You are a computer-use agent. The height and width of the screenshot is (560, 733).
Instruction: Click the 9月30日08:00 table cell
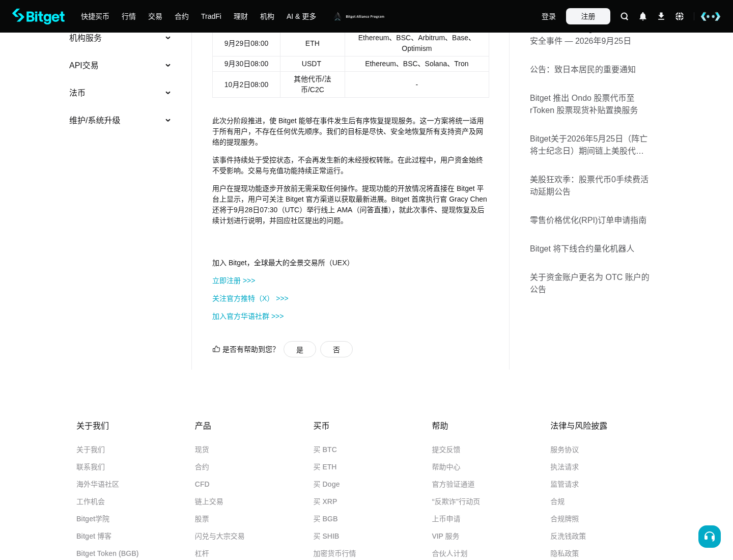click(x=246, y=64)
